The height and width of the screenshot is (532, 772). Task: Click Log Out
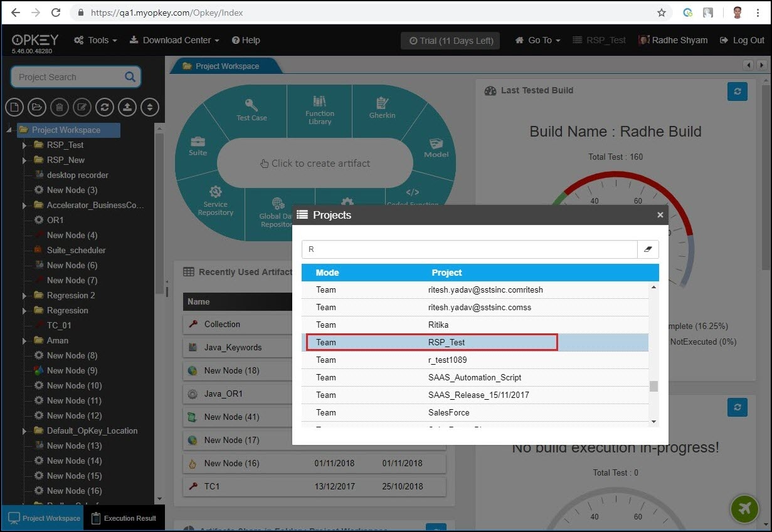[743, 40]
